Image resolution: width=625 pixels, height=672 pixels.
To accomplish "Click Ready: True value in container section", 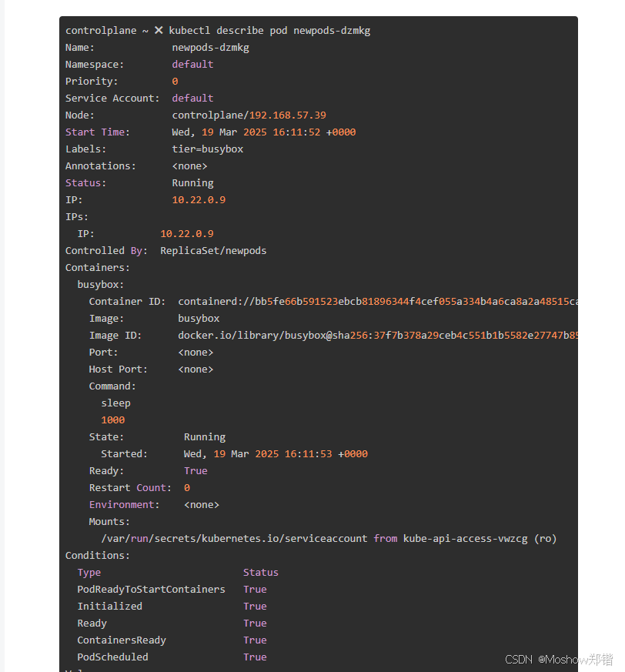I will pos(196,470).
